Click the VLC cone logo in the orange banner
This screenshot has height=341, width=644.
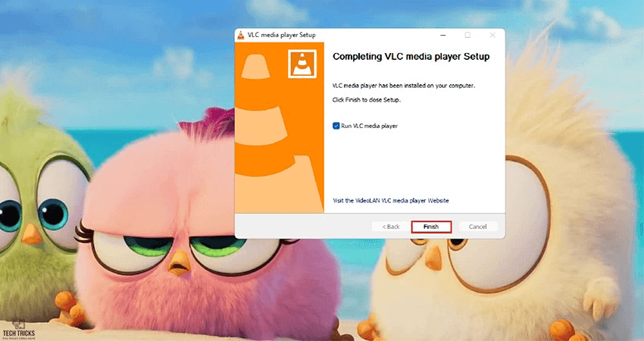click(302, 64)
